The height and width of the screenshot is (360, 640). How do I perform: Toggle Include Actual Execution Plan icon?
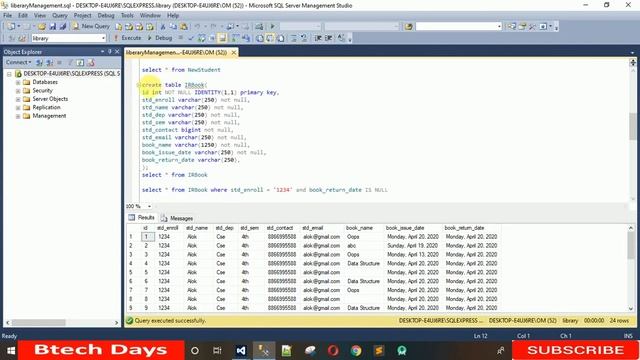(235, 38)
